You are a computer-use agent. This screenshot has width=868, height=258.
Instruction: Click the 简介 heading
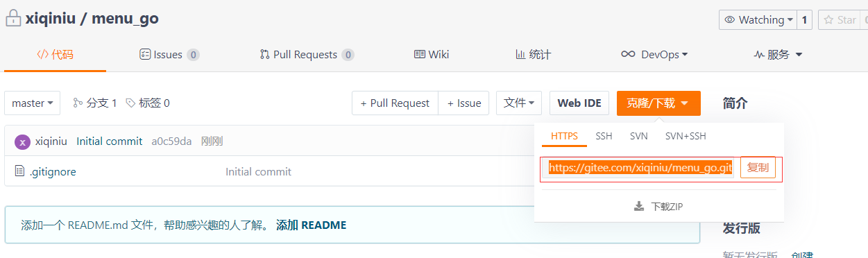[x=735, y=103]
